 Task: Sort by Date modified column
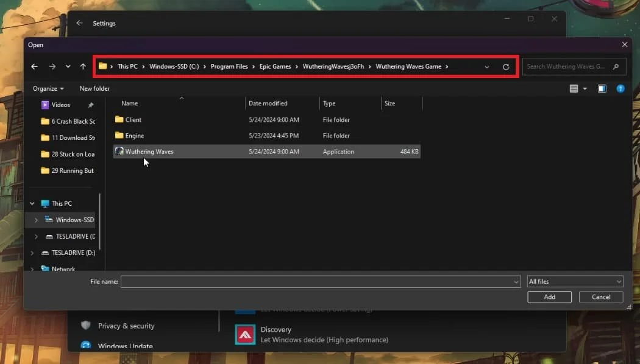(268, 103)
